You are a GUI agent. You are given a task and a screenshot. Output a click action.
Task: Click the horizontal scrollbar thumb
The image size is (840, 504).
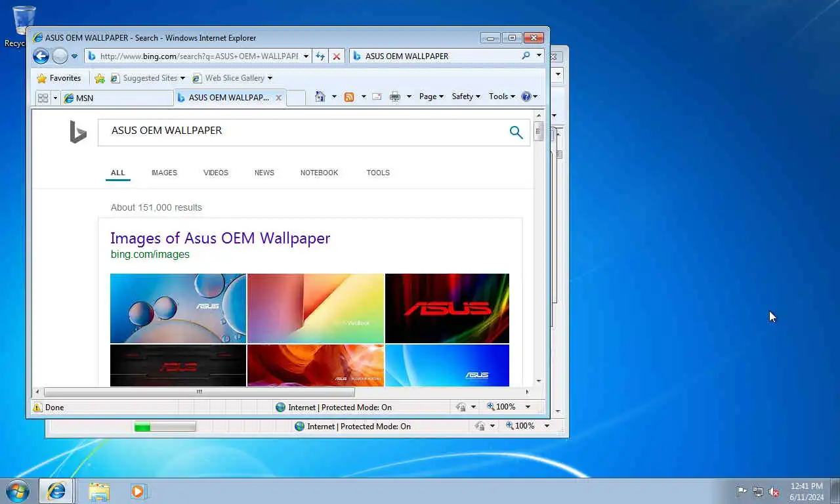coord(199,392)
